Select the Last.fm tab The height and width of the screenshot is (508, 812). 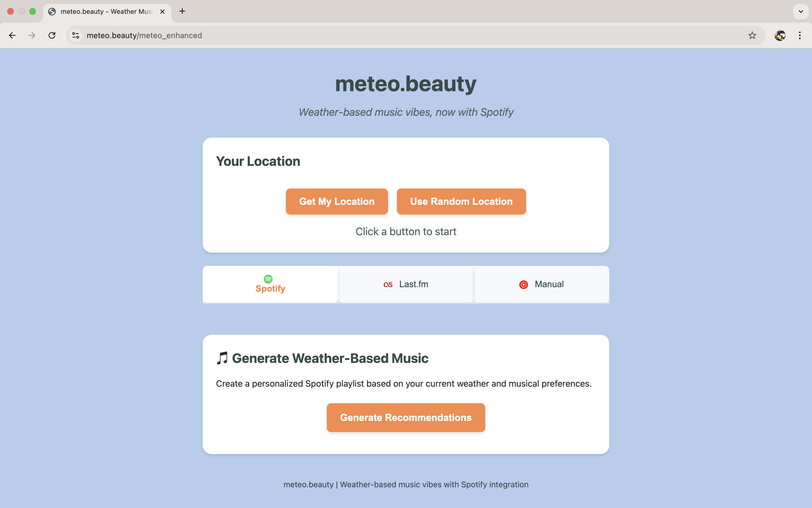pos(406,284)
